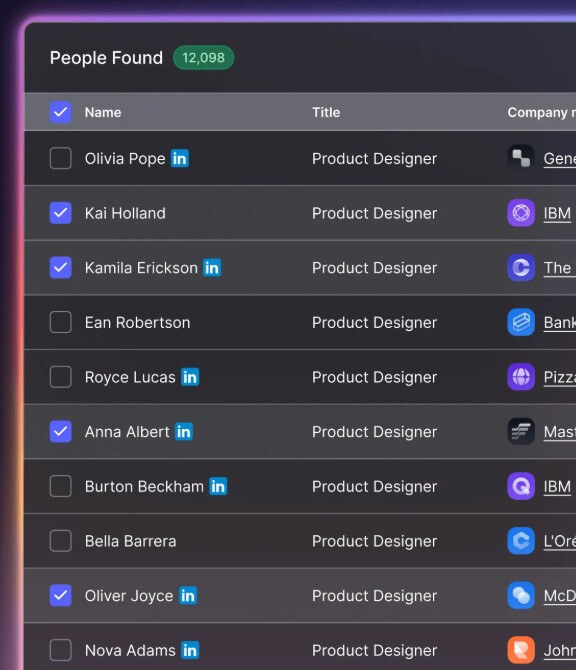Click Product Designer title for Bella Barrera
The height and width of the screenshot is (670, 576).
[375, 541]
